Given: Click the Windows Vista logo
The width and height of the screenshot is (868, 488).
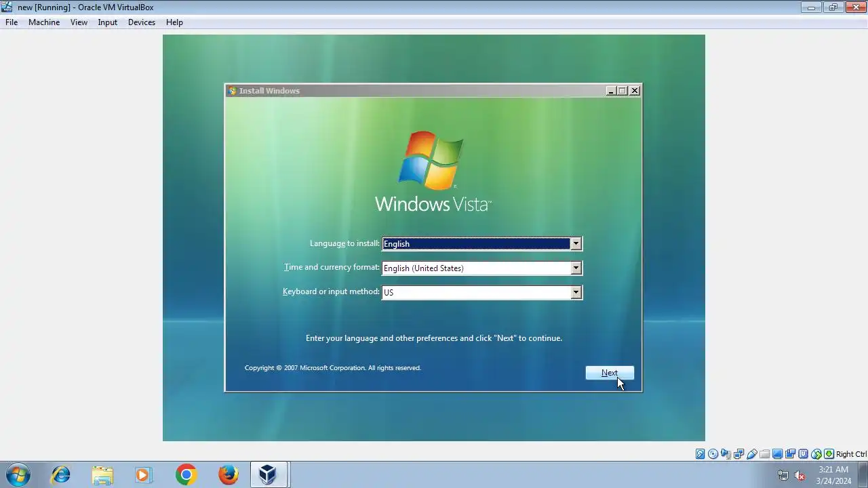Looking at the screenshot, I should pyautogui.click(x=433, y=171).
